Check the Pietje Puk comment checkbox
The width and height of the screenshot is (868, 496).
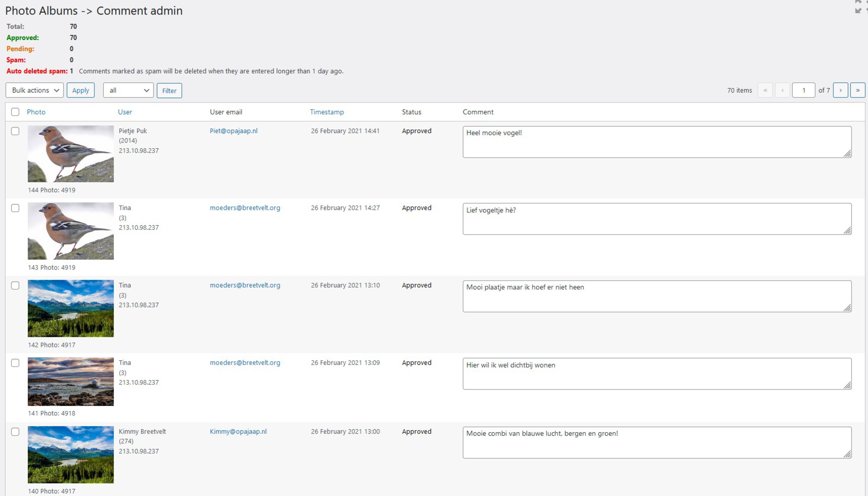[15, 131]
